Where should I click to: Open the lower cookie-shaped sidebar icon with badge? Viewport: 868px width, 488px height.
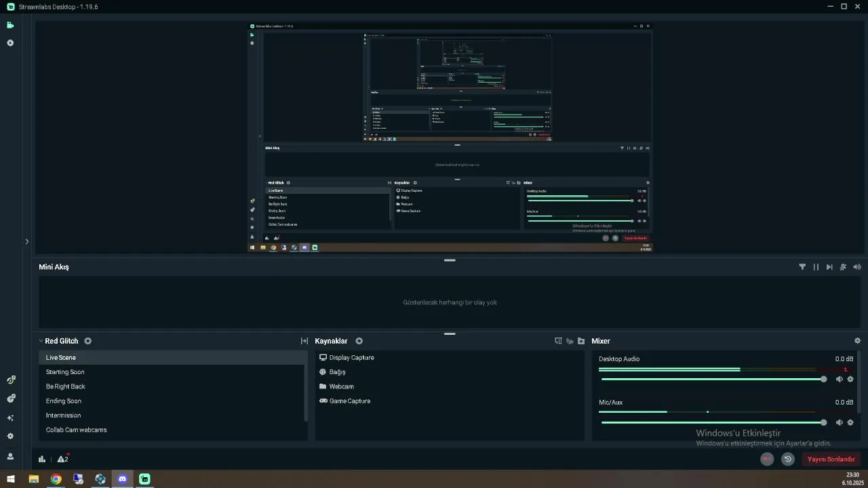pos(10,399)
